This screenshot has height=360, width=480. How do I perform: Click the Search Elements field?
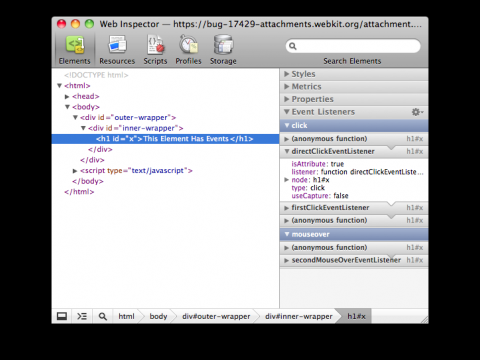(x=353, y=46)
